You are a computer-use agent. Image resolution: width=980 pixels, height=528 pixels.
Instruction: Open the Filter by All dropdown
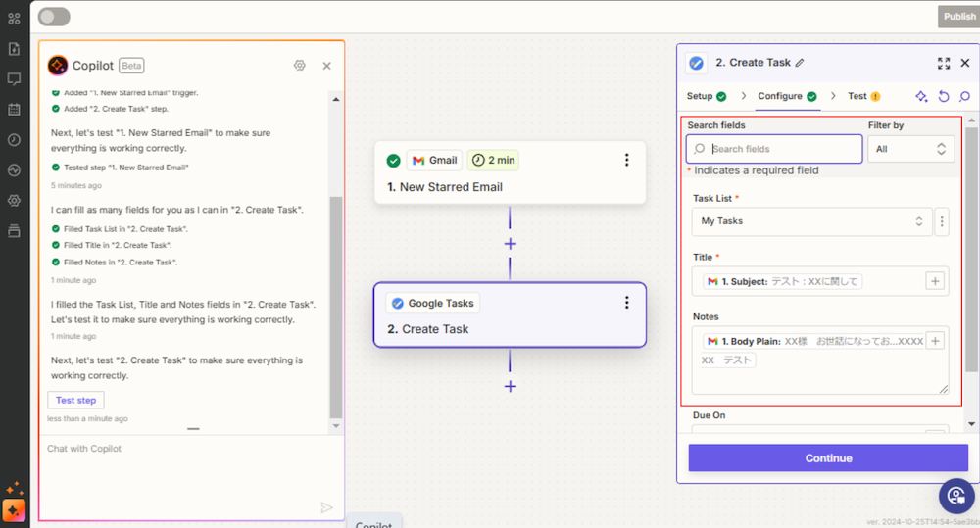[910, 149]
